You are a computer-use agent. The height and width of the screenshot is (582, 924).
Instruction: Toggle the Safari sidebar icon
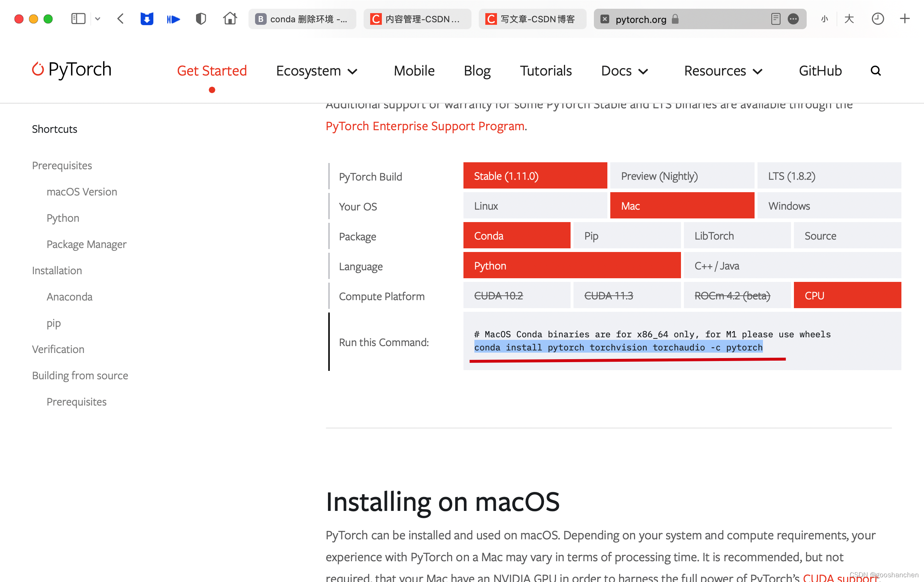(x=78, y=19)
